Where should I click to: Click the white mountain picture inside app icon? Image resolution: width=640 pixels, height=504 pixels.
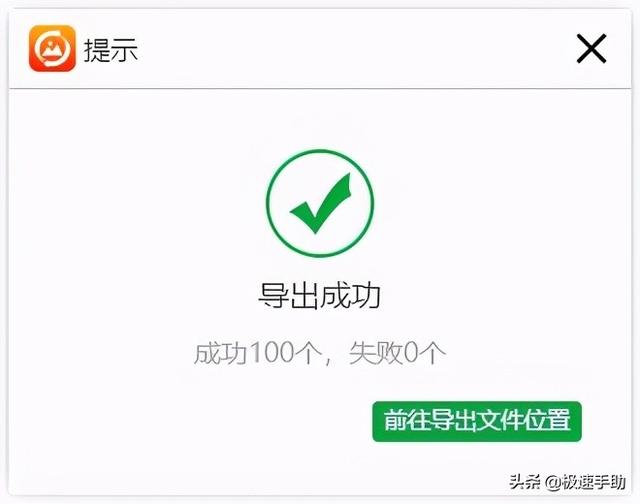pos(52,49)
